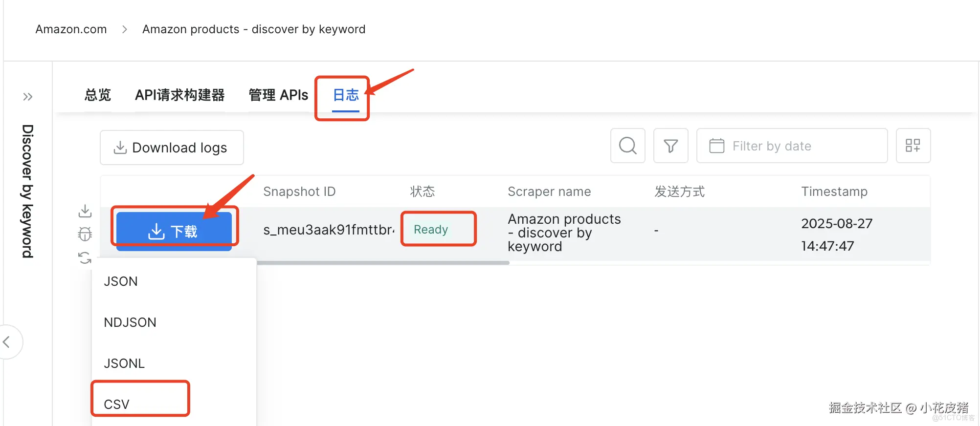Choose NDJSON download format

[130, 322]
